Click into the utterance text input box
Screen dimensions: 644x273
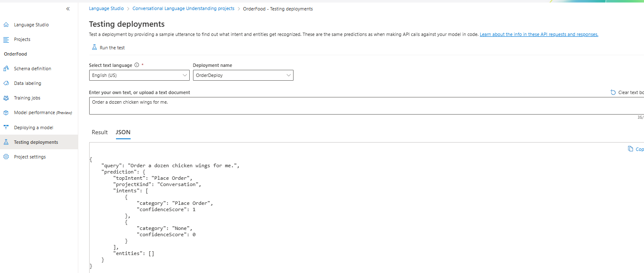click(x=366, y=106)
